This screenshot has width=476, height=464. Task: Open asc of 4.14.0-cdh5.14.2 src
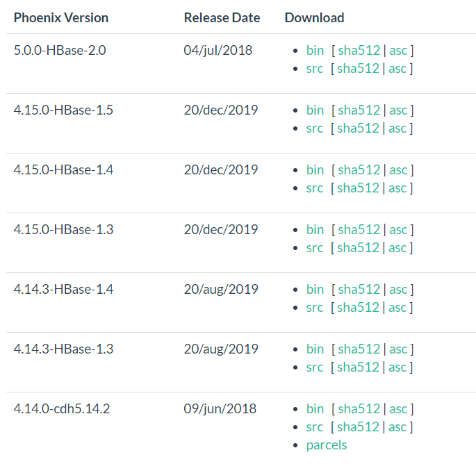tap(397, 427)
